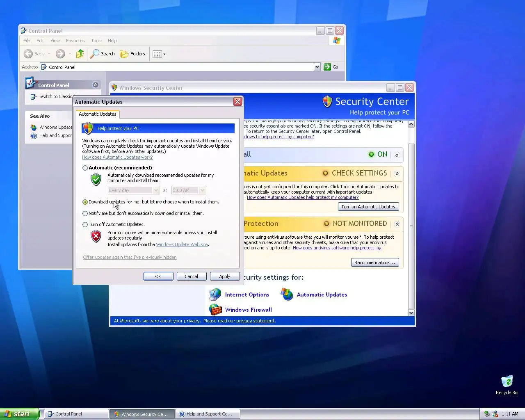Select Automatic (recommended) radio option
The width and height of the screenshot is (525, 420).
(85, 168)
